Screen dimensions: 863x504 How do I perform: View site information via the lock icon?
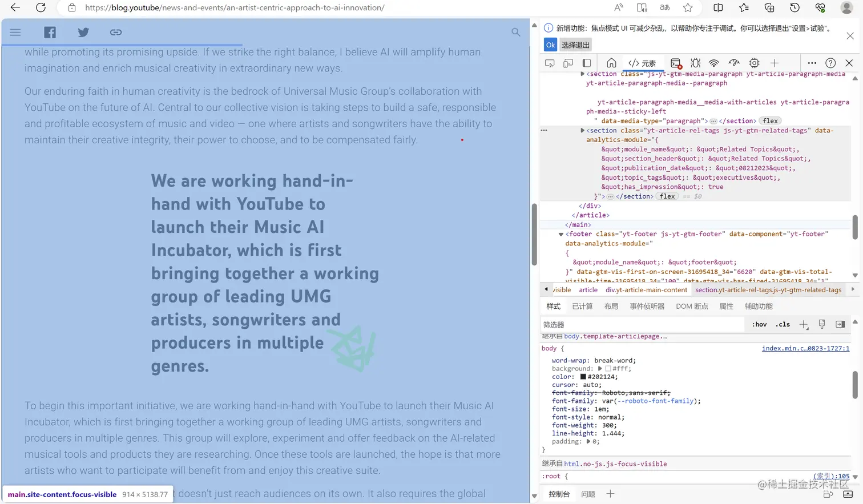click(72, 7)
